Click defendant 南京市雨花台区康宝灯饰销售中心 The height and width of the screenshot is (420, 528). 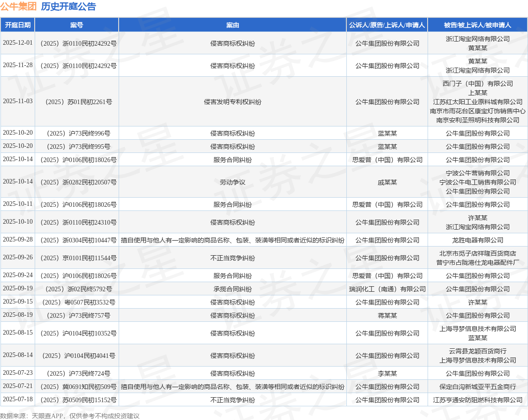(x=477, y=111)
